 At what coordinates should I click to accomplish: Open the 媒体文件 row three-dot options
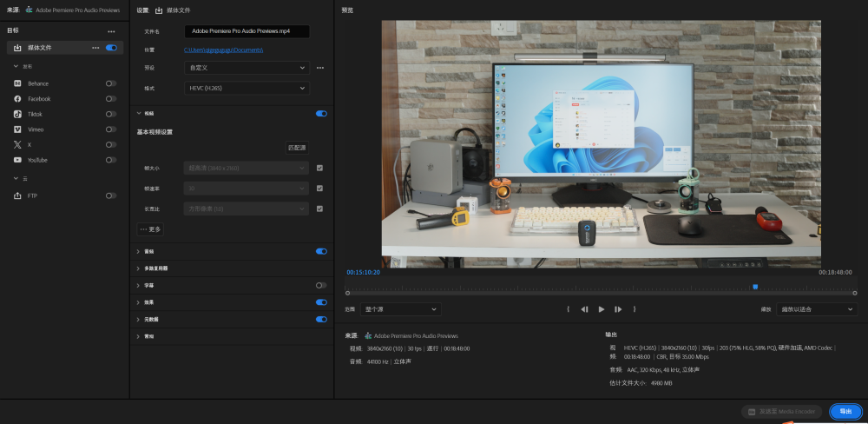[95, 48]
